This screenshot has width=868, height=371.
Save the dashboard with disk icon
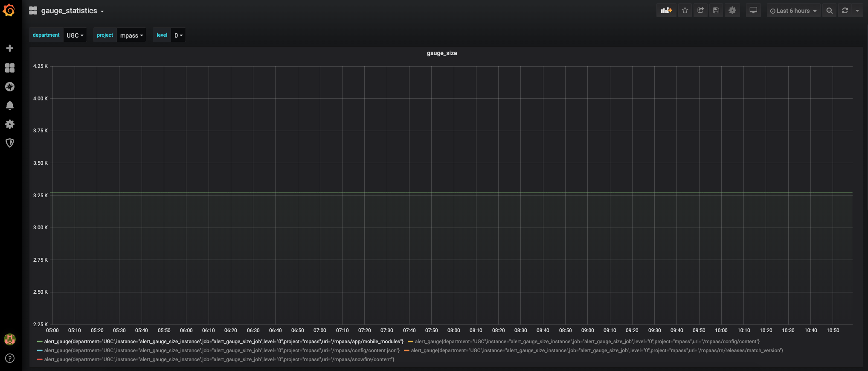[716, 11]
